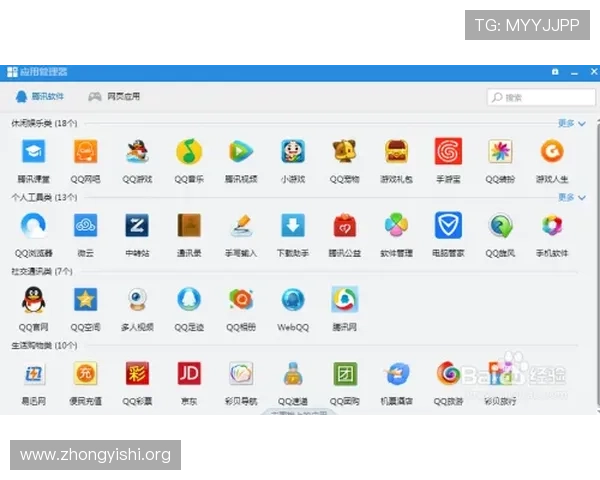Open the 微云 cloud icon
Image resolution: width=600 pixels, height=480 pixels.
[85, 225]
